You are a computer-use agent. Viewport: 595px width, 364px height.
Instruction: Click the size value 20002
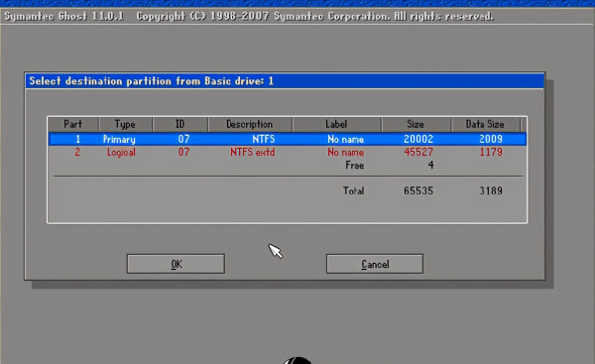418,139
